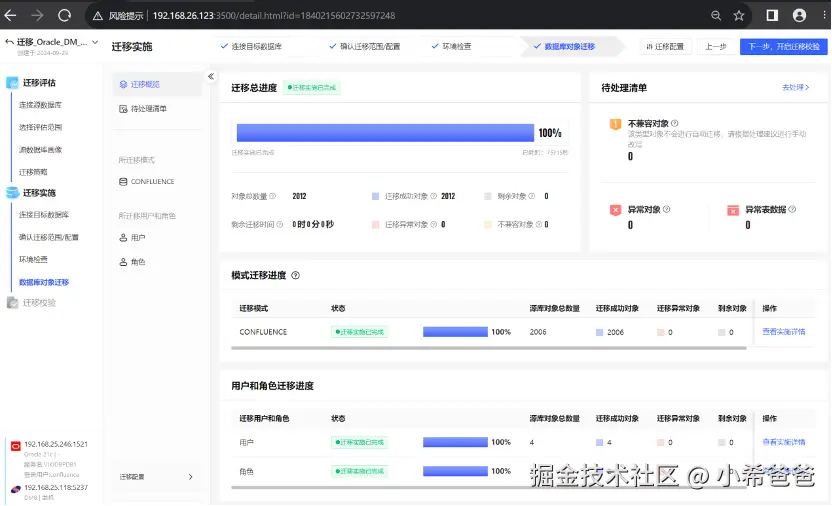Image resolution: width=832 pixels, height=506 pixels.
Task: Click CONFLUENCE row 迁移实施已完成 status tag
Action: (x=360, y=332)
